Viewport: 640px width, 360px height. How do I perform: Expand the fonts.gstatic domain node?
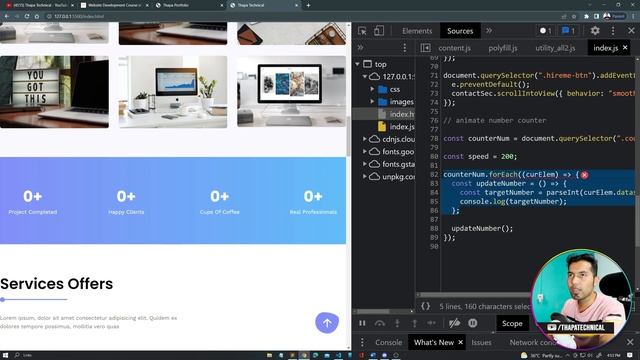tap(364, 164)
